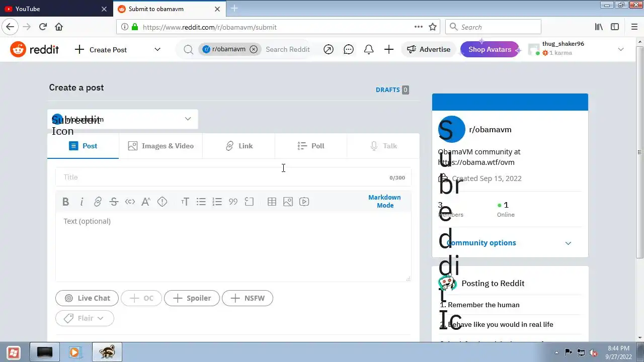644x362 pixels.
Task: Insert a code block
Action: pos(249,202)
